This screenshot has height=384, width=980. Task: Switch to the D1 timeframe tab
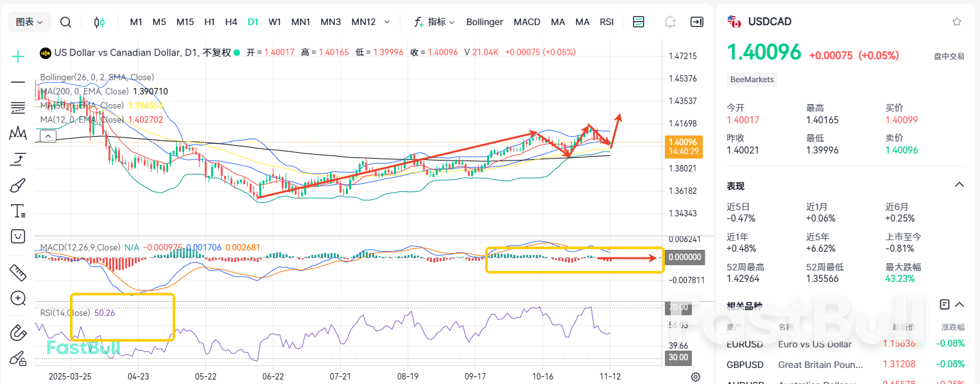[x=253, y=21]
